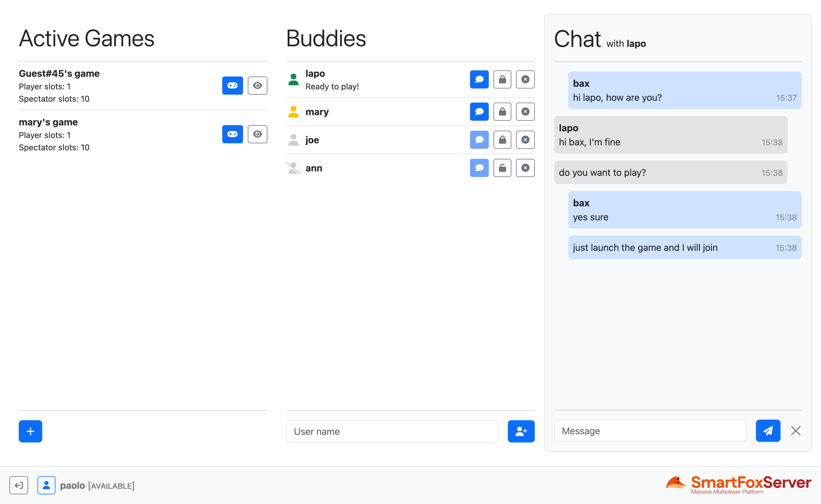The image size is (821, 504).
Task: Click message 'do you want to play?'
Action: pos(602,173)
